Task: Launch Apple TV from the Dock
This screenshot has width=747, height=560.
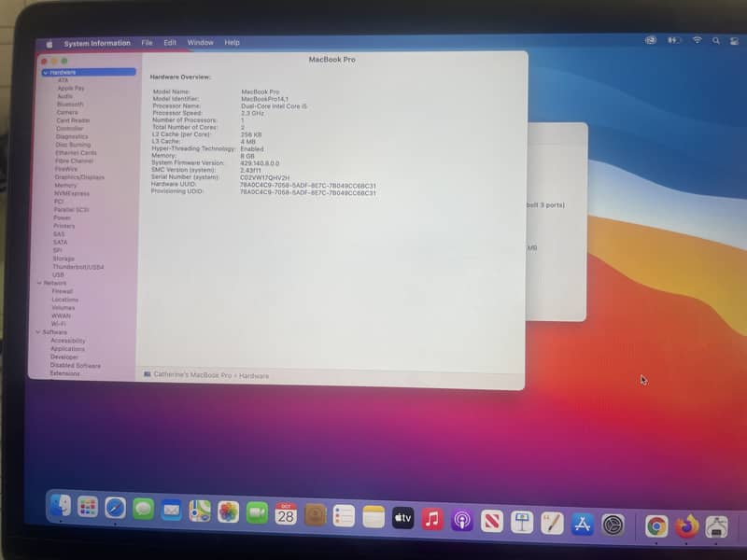Action: (403, 518)
